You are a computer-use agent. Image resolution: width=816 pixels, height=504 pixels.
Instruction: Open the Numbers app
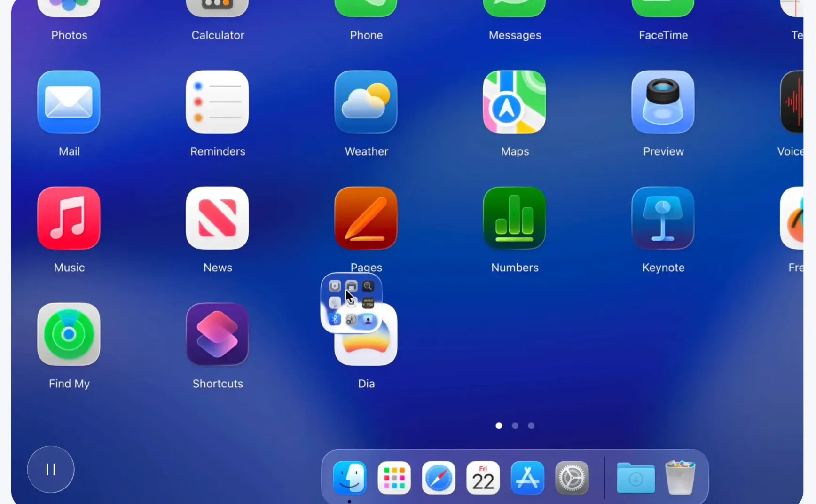point(514,218)
